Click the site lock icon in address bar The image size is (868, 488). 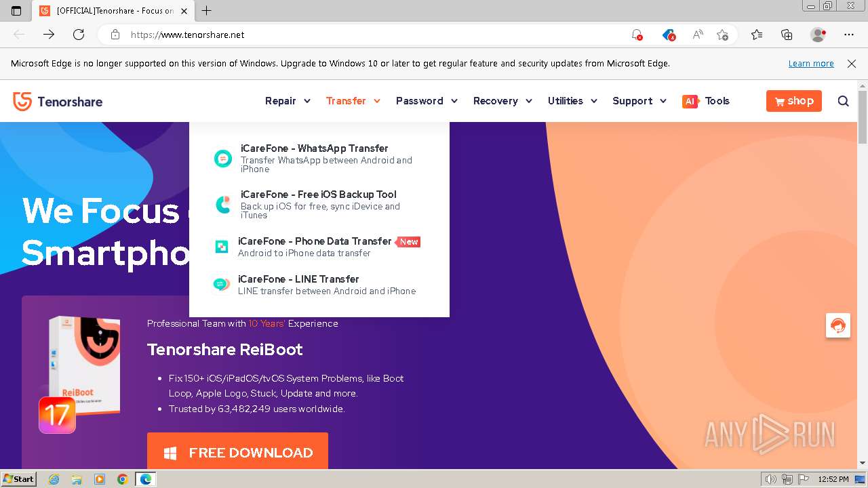click(115, 35)
